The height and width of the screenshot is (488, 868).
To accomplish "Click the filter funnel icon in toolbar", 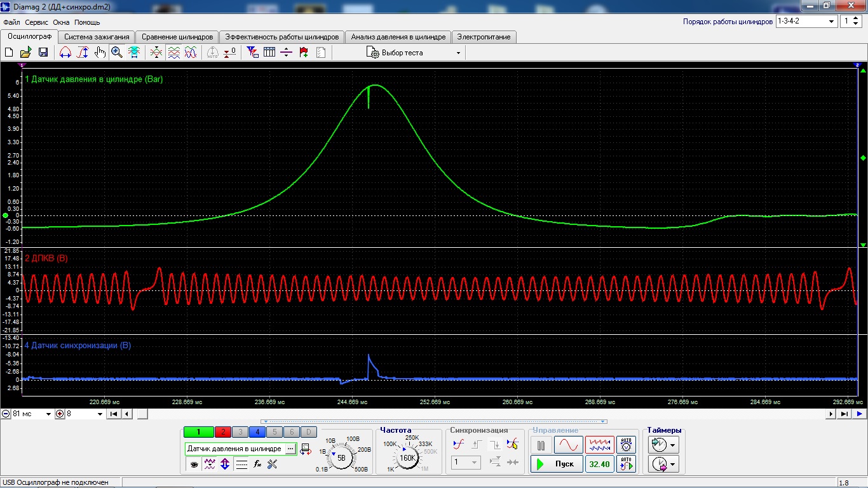I will (x=252, y=53).
